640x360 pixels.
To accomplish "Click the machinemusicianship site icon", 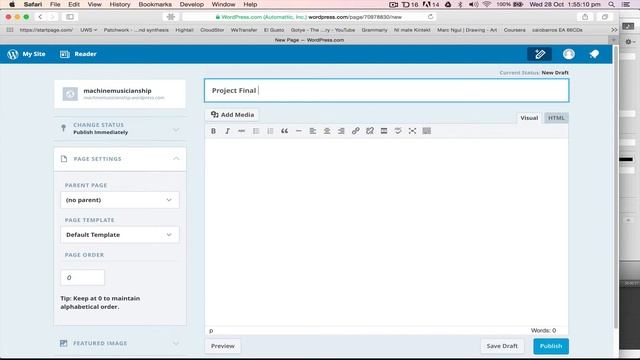I will 70,93.
